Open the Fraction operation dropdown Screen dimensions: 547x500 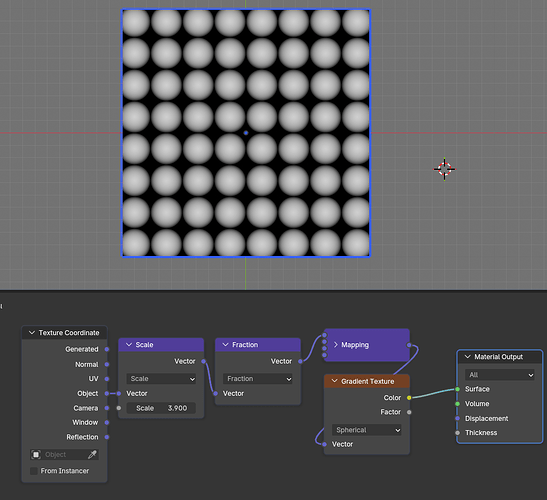(x=257, y=379)
